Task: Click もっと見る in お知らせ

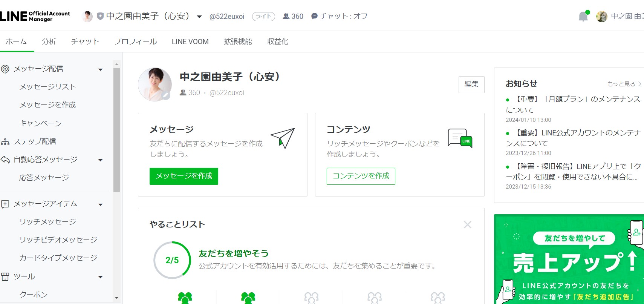Action: point(624,84)
